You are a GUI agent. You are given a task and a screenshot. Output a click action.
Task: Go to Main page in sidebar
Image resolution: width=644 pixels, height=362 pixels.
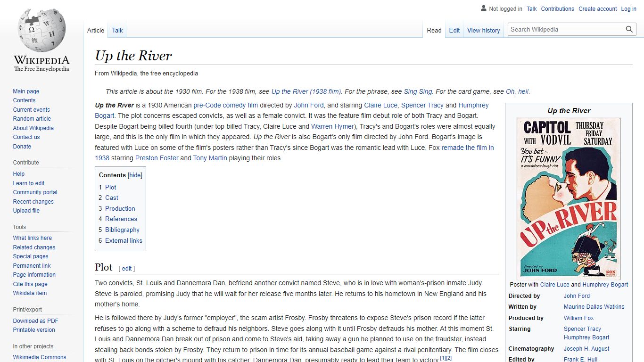point(26,91)
